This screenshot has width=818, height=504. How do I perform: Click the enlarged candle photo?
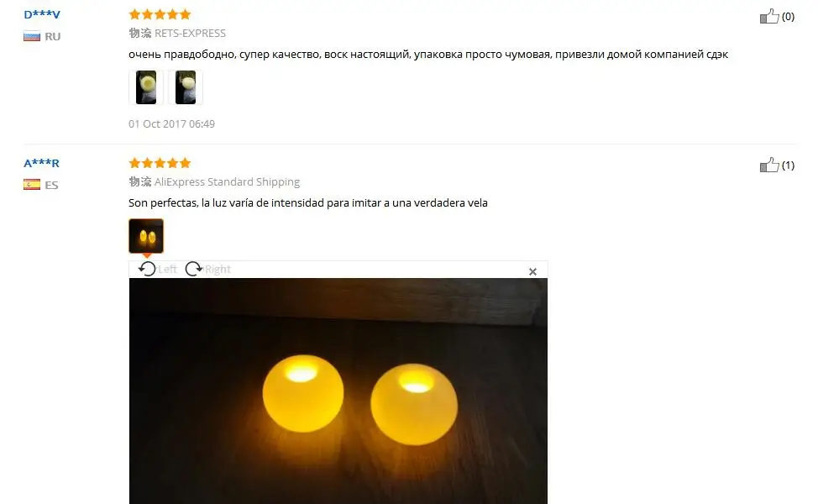[x=338, y=391]
